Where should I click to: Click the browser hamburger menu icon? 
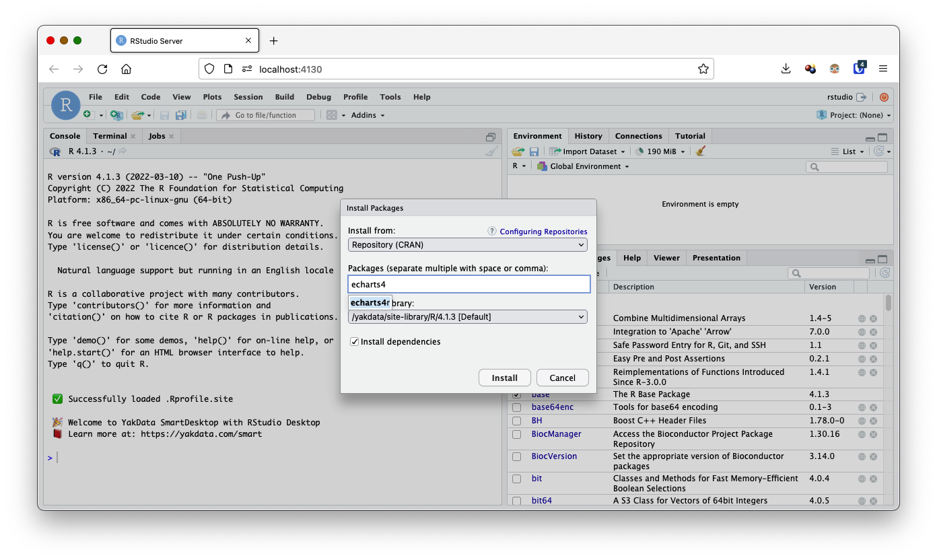tap(883, 69)
